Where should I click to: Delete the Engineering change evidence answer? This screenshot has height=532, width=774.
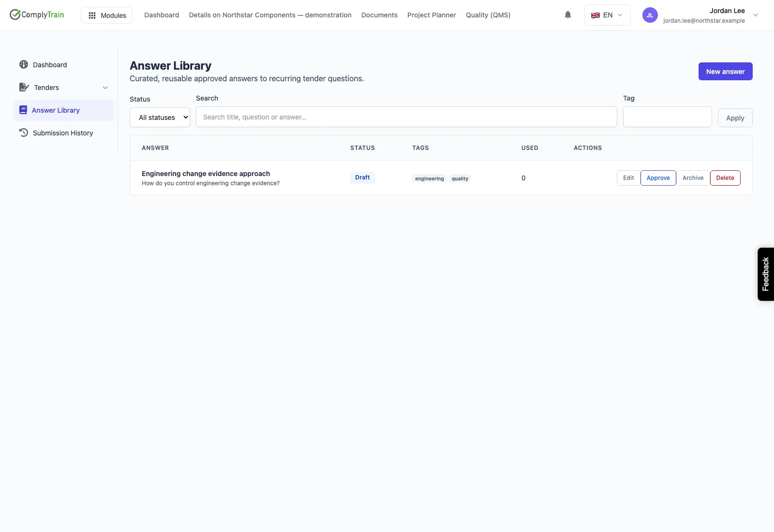point(725,178)
